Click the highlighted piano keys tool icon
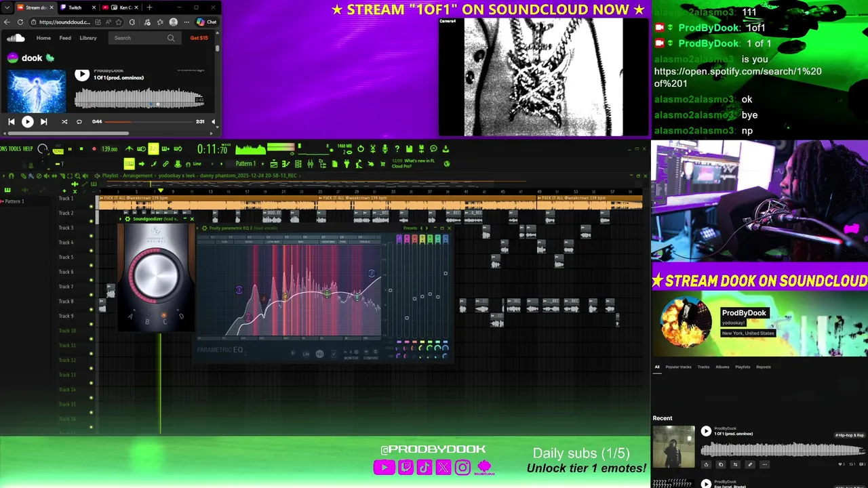Image resolution: width=868 pixels, height=488 pixels. pos(129,163)
